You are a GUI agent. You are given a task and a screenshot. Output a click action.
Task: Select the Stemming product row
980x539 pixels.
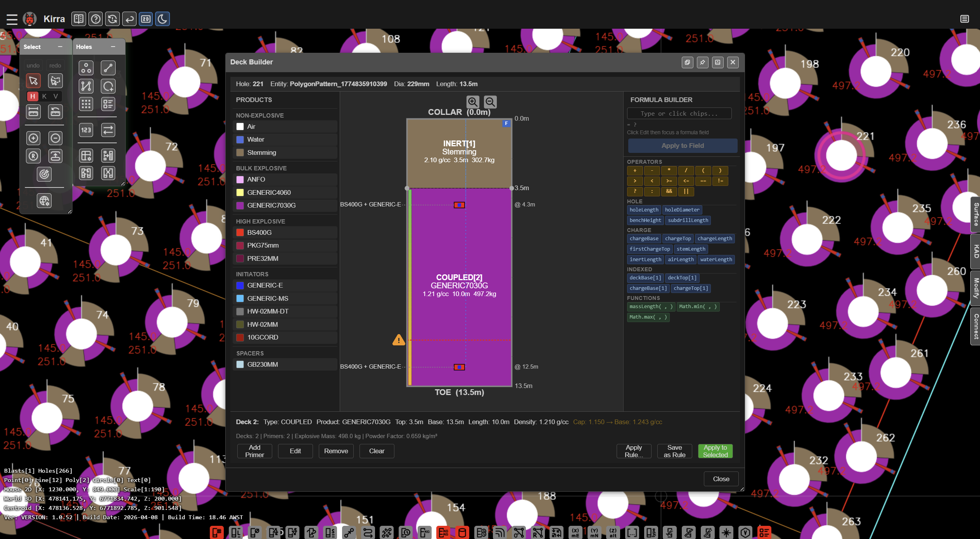[x=285, y=153]
